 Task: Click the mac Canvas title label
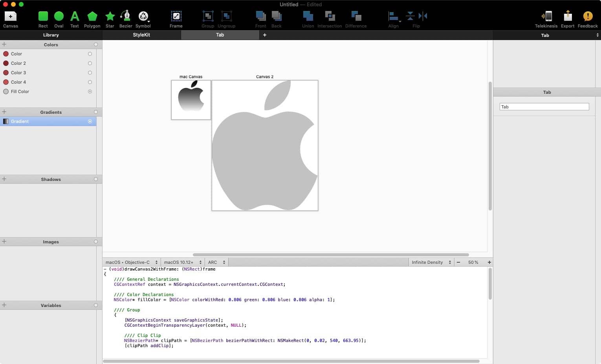191,77
